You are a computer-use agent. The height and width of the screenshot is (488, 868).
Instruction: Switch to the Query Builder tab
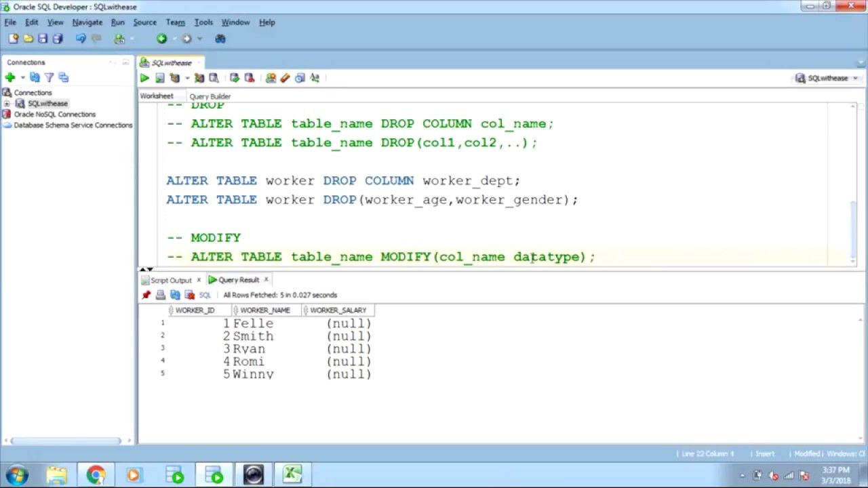click(210, 96)
